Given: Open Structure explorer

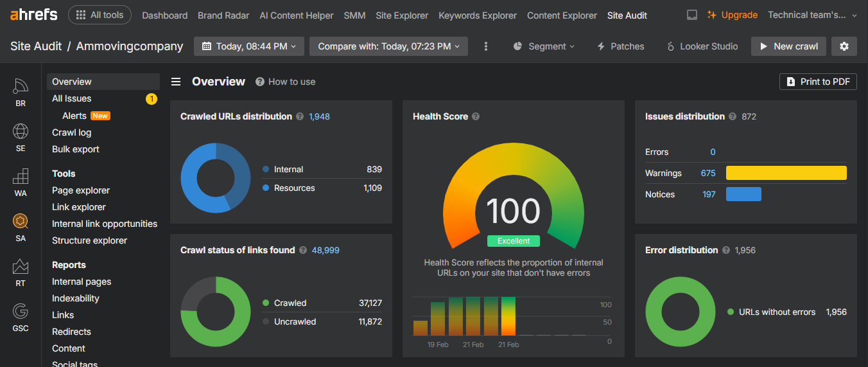Looking at the screenshot, I should pos(89,240).
